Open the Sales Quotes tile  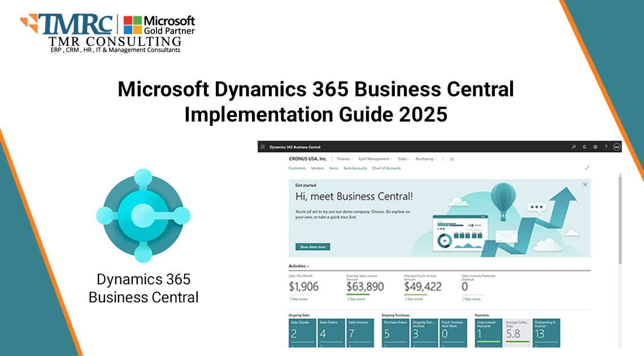[x=302, y=333]
